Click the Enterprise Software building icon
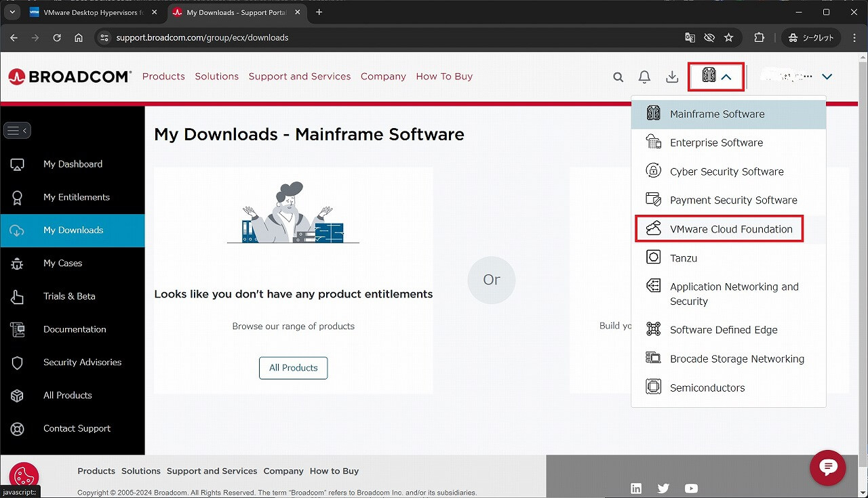Image resolution: width=868 pixels, height=498 pixels. [653, 142]
